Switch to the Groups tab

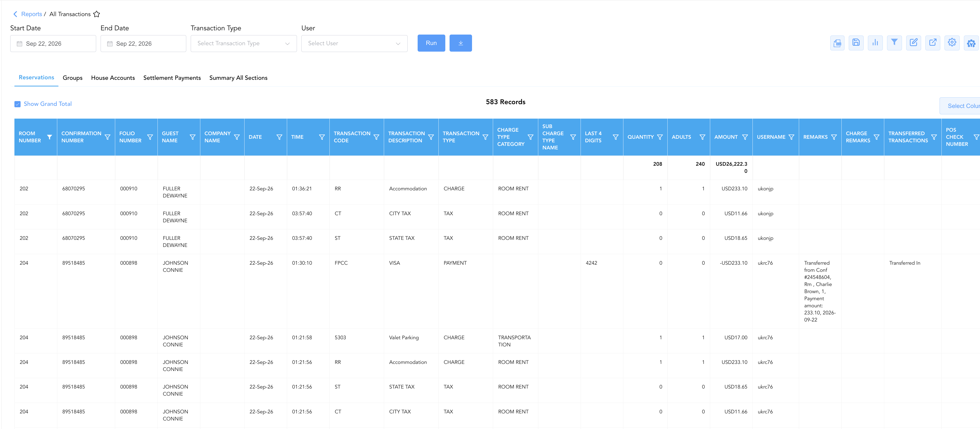tap(72, 78)
